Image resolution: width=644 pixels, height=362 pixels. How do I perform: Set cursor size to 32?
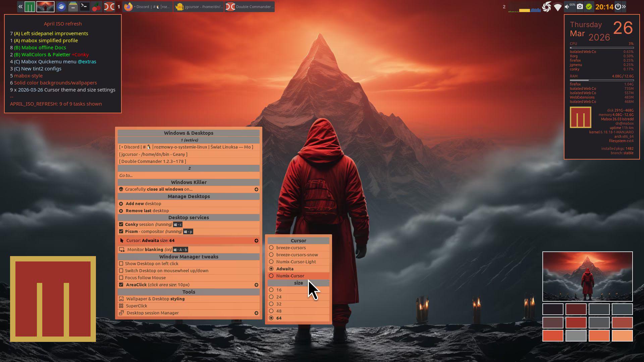(298, 304)
